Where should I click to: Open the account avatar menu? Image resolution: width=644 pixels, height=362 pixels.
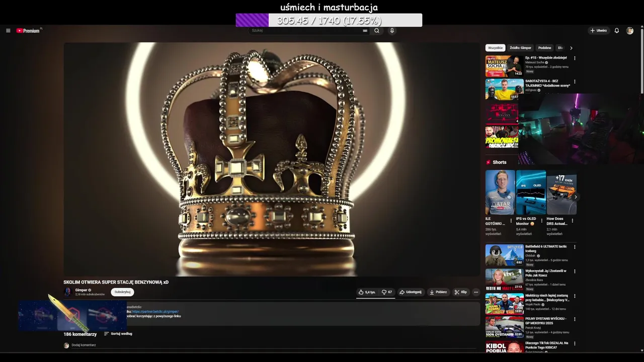(630, 31)
